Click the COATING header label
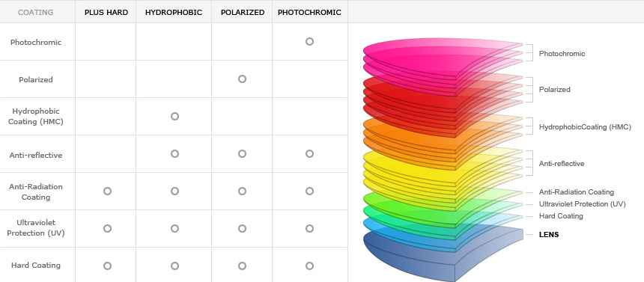644x282 pixels. [36, 12]
